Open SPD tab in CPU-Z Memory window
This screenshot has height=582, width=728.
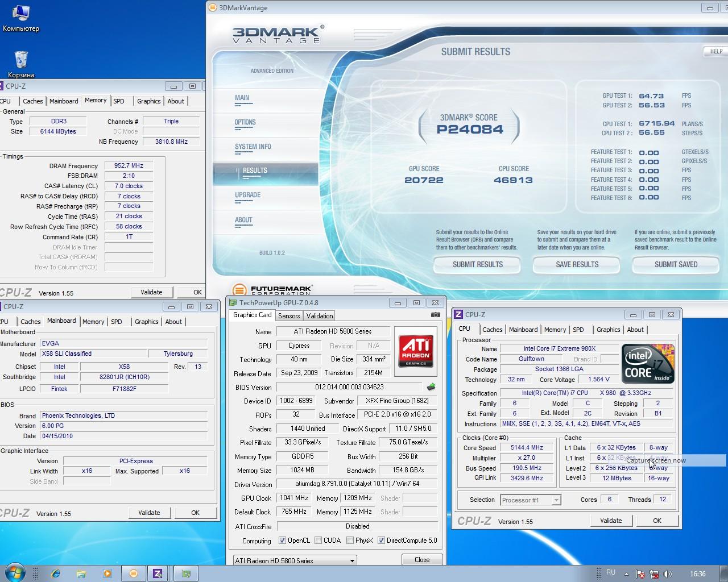(x=118, y=101)
